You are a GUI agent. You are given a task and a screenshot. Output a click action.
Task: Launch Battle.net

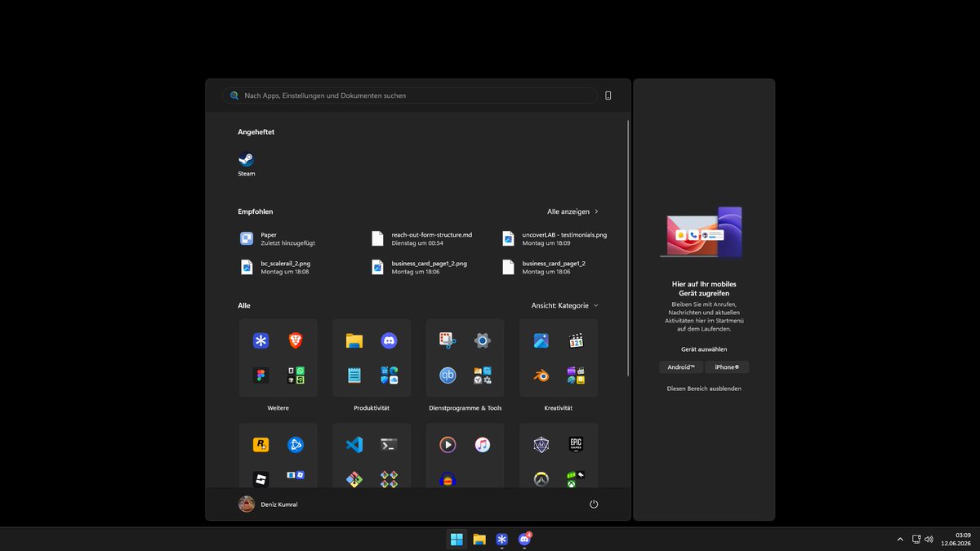coord(295,445)
